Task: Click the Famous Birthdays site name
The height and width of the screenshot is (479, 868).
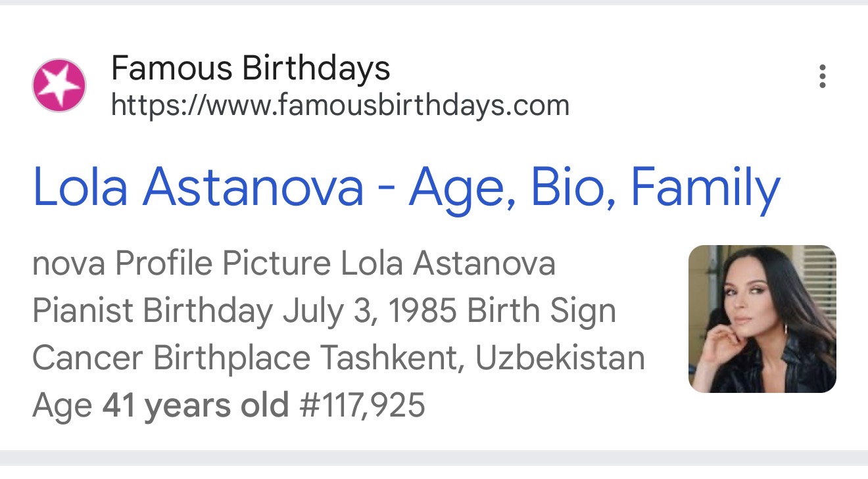Action: [251, 68]
